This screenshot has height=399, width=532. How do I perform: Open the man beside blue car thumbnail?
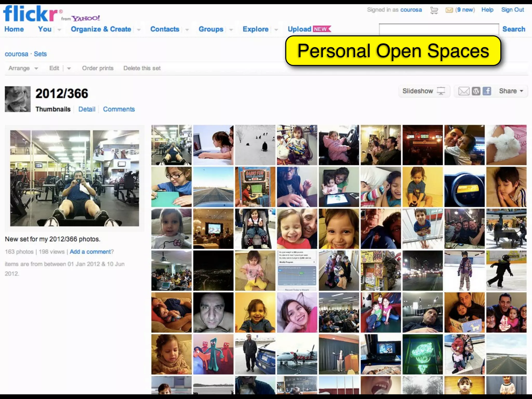point(255,354)
